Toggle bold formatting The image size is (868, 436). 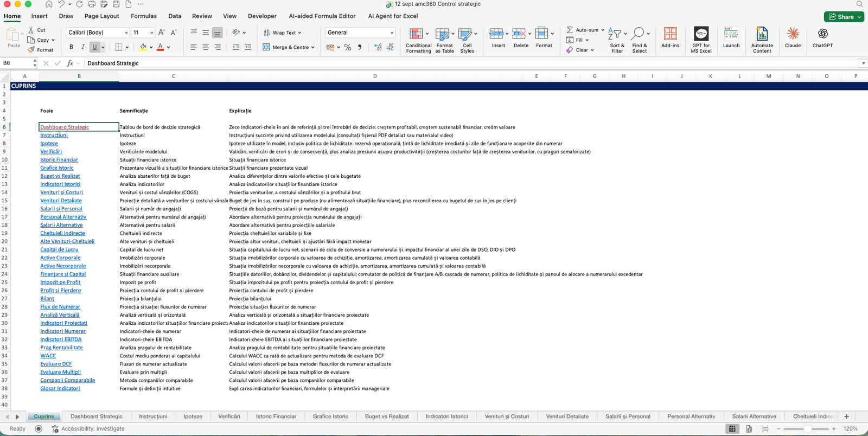coord(71,47)
